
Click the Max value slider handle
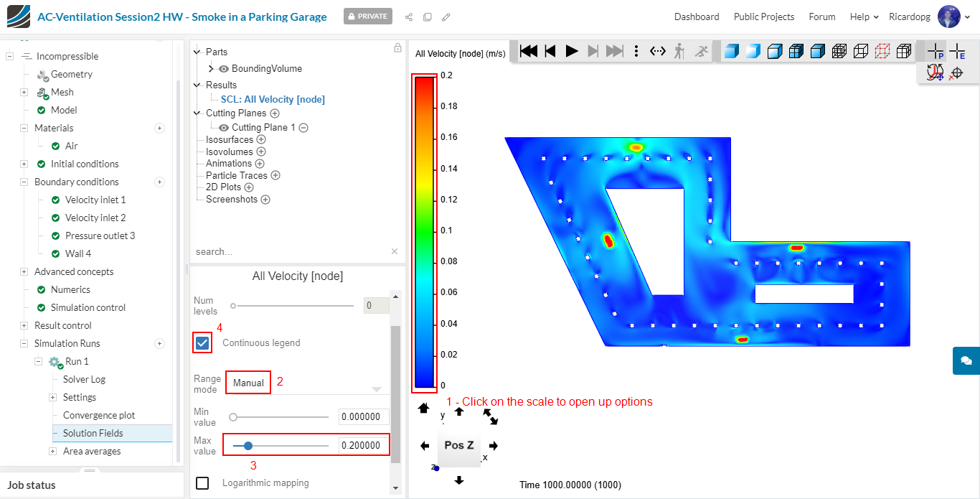point(248,445)
